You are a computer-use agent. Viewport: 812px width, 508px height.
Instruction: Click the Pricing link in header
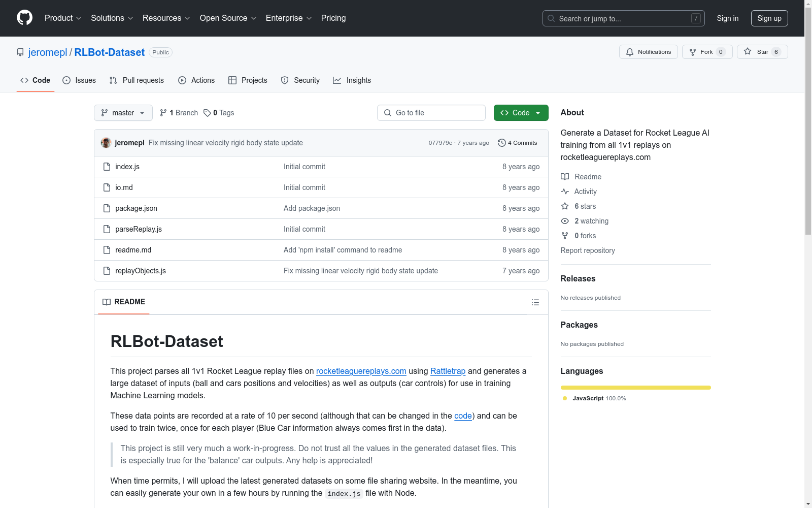click(x=333, y=18)
